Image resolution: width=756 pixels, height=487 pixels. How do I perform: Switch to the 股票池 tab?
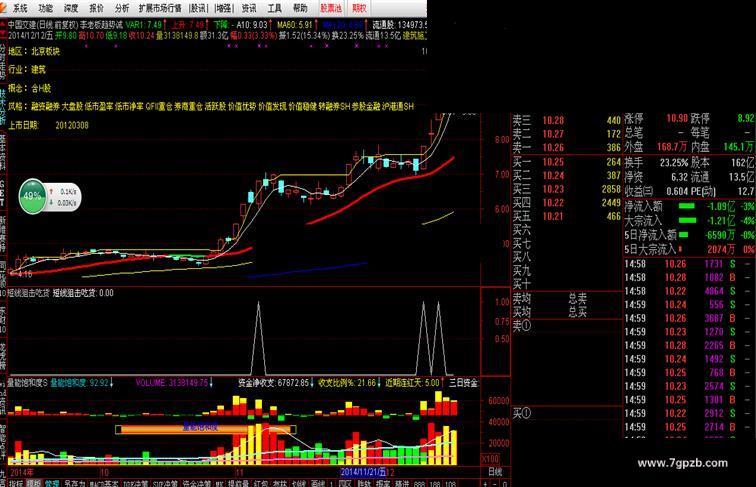(x=331, y=8)
